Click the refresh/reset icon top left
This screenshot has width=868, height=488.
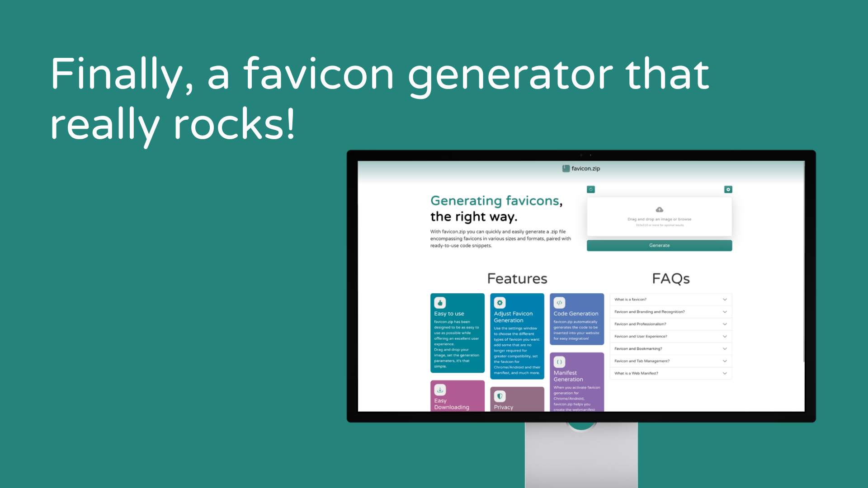tap(591, 189)
